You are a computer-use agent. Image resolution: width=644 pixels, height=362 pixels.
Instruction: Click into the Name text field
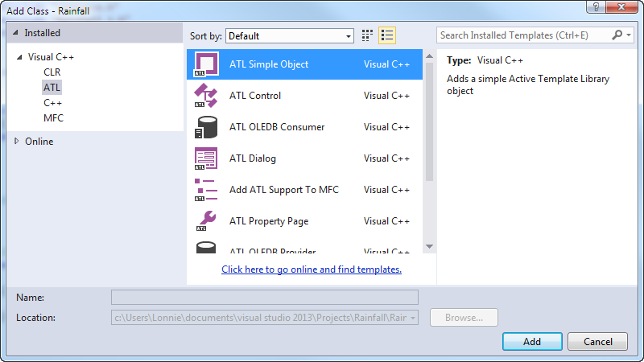[265, 297]
